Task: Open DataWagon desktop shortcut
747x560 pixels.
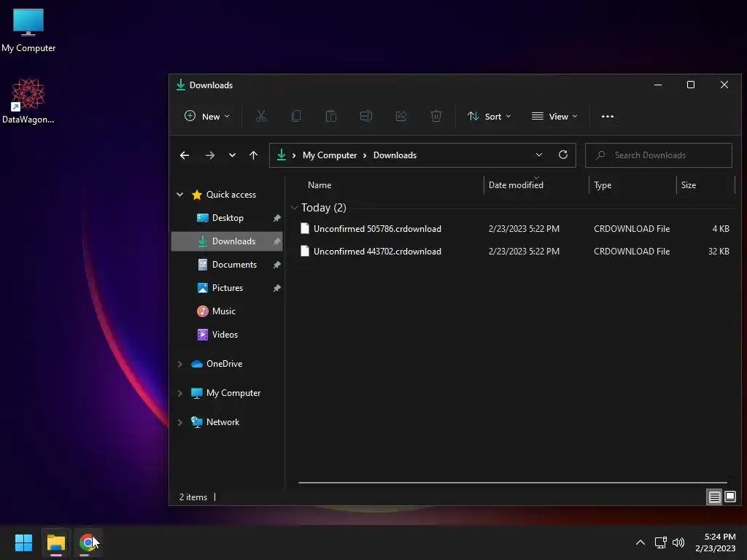Action: click(28, 101)
